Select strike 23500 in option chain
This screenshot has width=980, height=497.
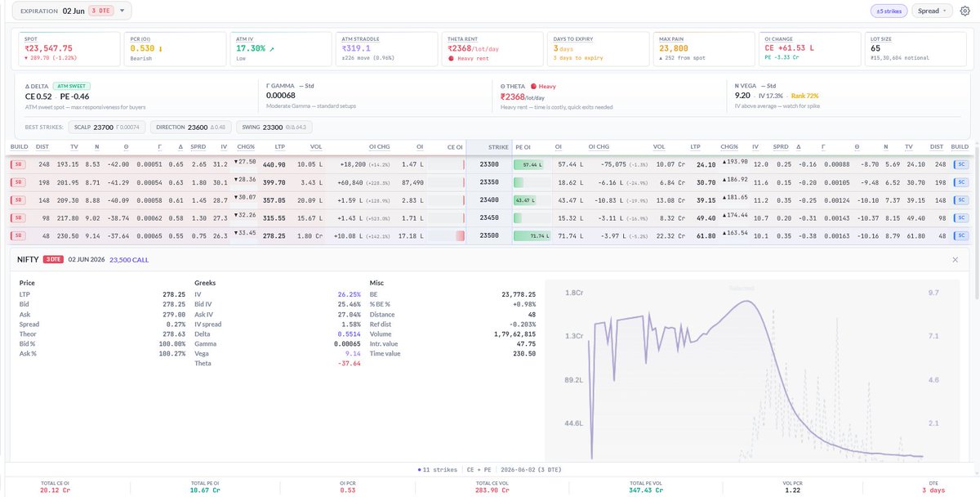[x=490, y=236]
